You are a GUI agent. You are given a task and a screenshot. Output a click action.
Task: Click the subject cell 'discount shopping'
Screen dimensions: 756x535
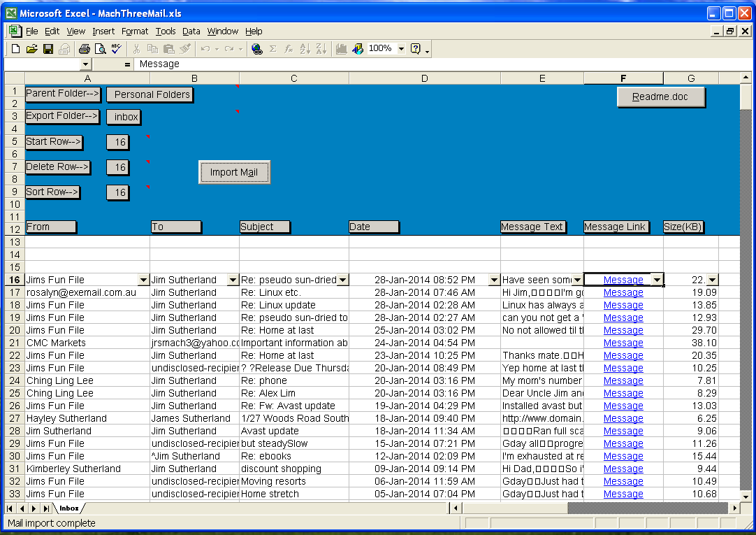pos(294,469)
